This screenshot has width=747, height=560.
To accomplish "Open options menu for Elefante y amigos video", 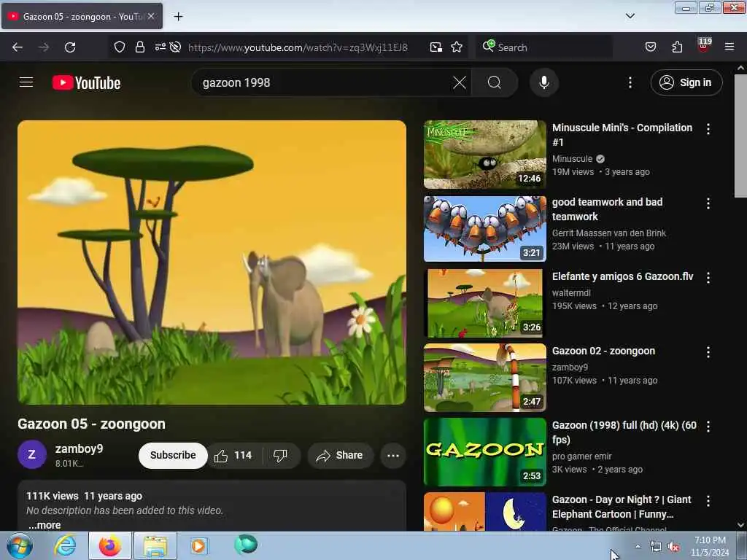I will (x=708, y=278).
